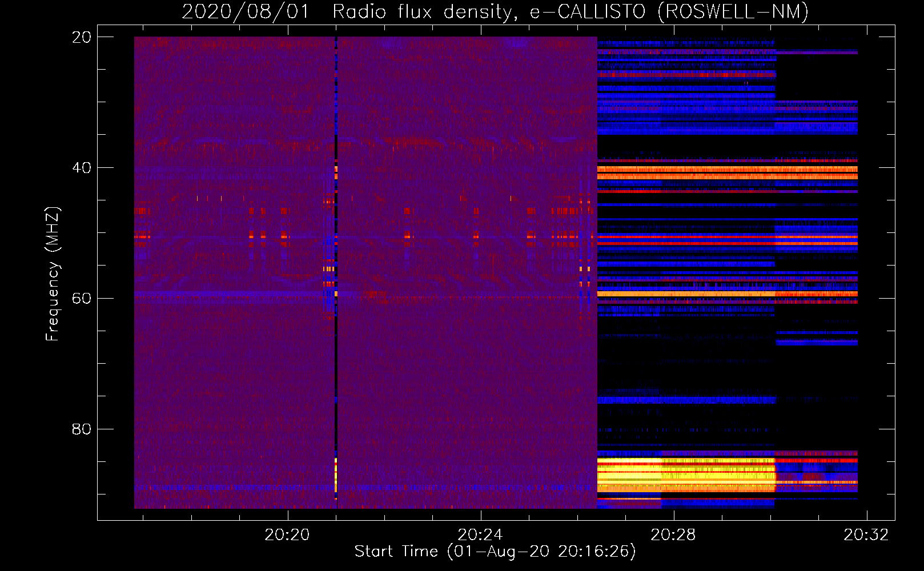This screenshot has height=571, width=924.
Task: Click the orange horizontal band at 40 MHz
Action: point(728,172)
